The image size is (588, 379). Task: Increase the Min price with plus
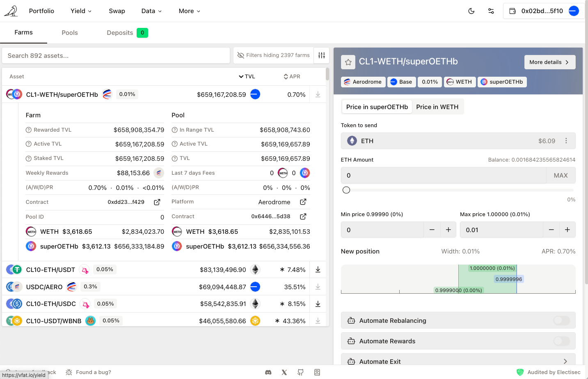tap(448, 230)
